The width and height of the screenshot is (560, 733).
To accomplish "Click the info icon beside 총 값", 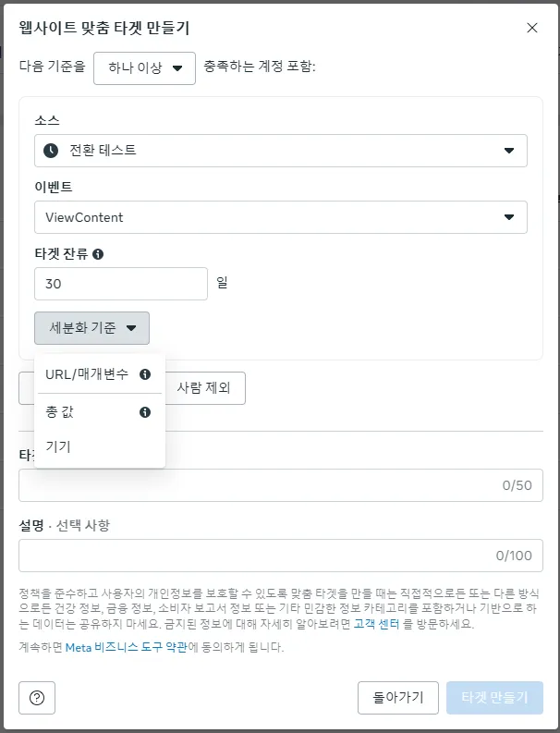I will [145, 412].
